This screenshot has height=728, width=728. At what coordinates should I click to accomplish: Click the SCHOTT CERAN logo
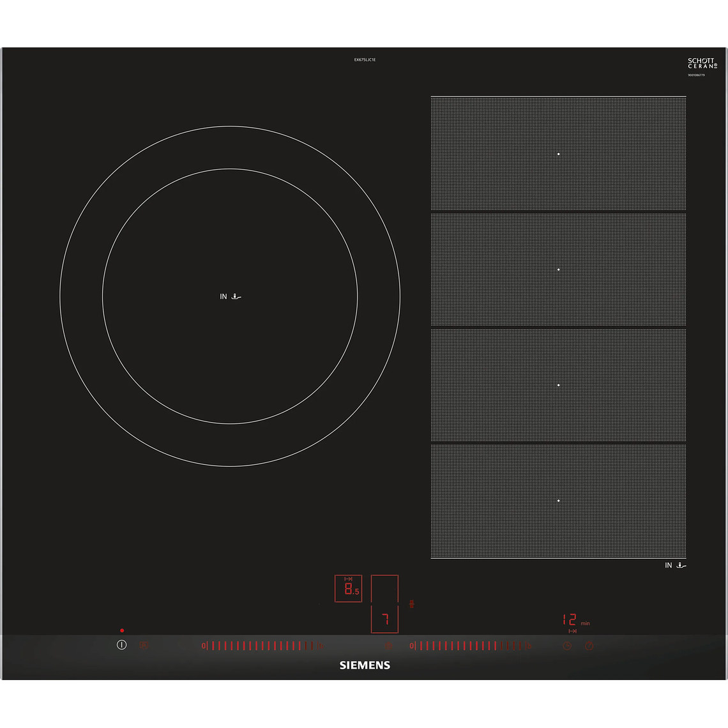point(702,63)
